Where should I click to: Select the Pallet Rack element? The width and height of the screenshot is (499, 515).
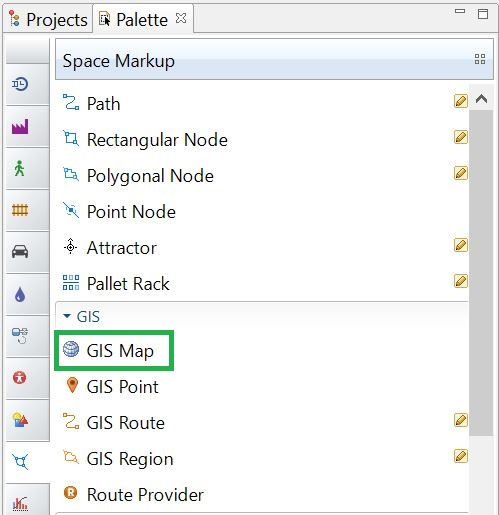(x=116, y=284)
